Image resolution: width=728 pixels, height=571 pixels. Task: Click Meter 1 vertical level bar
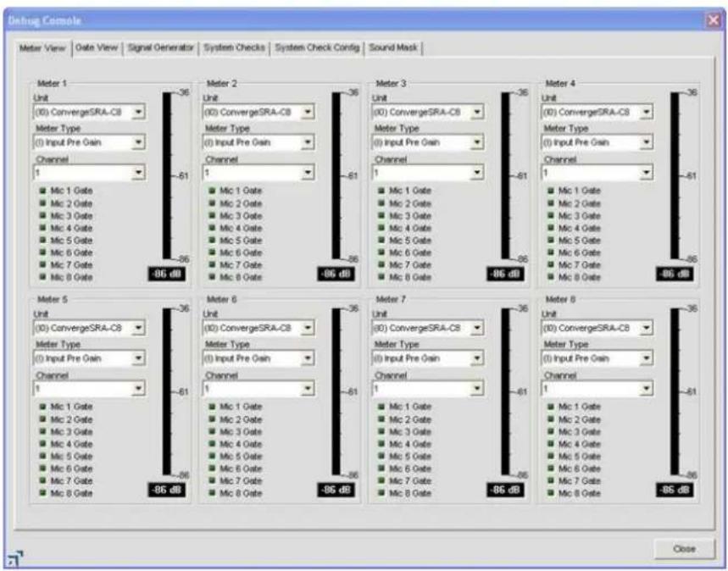[x=167, y=175]
